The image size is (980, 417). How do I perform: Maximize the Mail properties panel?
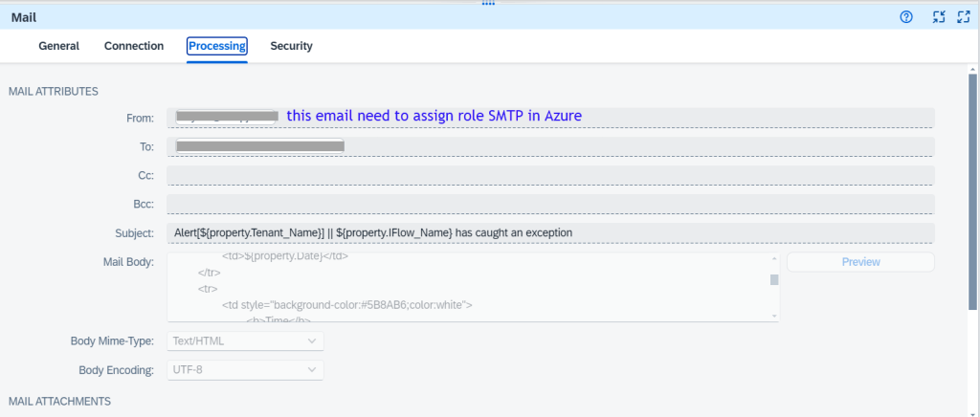pos(964,17)
